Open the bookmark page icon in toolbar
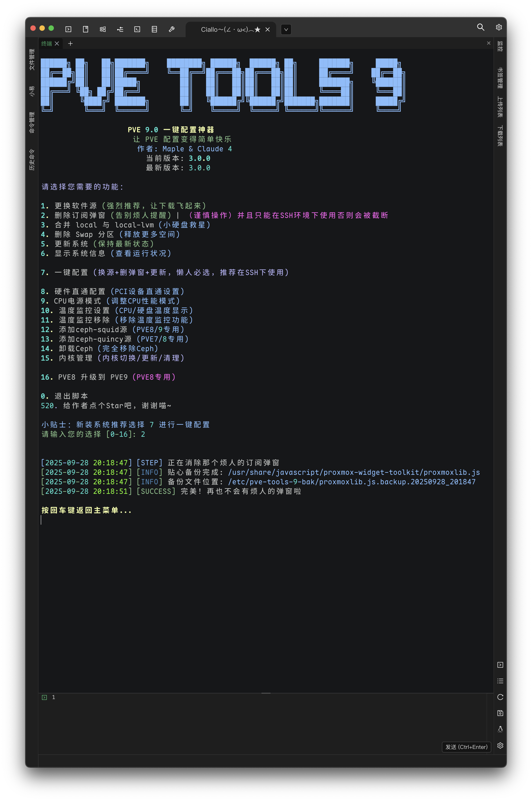This screenshot has height=801, width=532. [x=86, y=29]
